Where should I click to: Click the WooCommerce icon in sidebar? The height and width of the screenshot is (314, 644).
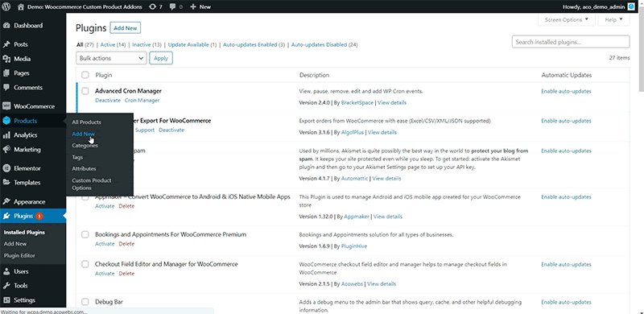point(6,106)
